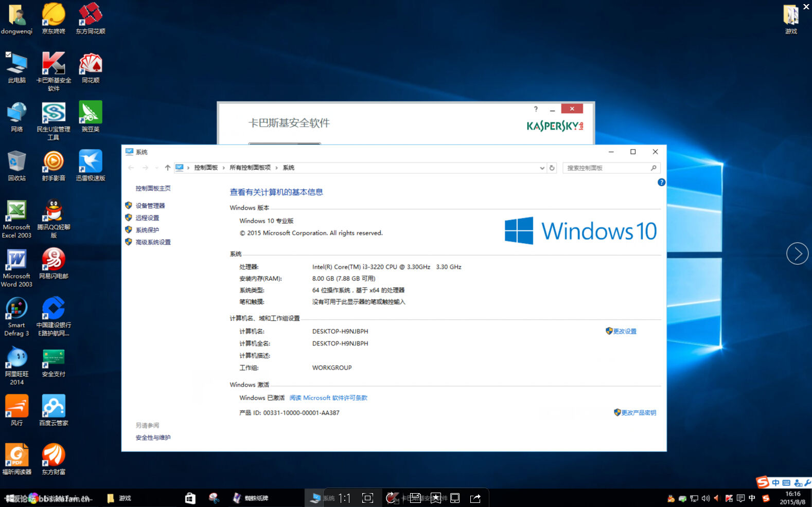Expand the chevron after 所有控制面板项 breadcrumb
812x507 pixels.
(x=277, y=168)
